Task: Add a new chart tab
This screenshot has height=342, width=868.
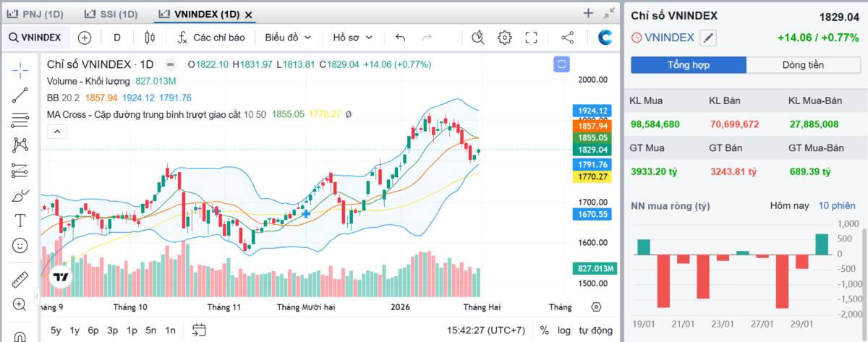Action: click(x=588, y=13)
